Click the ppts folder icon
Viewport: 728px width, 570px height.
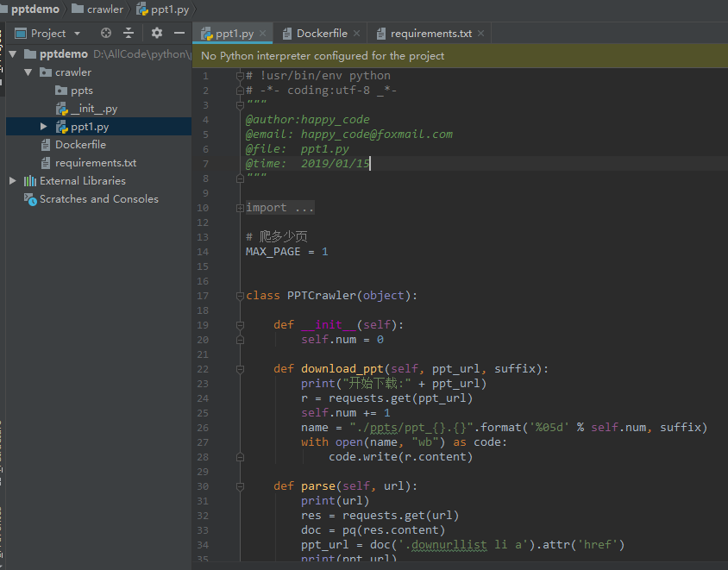[61, 90]
